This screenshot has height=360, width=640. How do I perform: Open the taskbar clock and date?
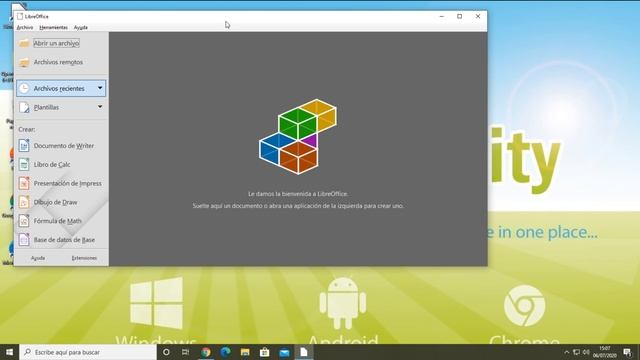[x=604, y=352]
